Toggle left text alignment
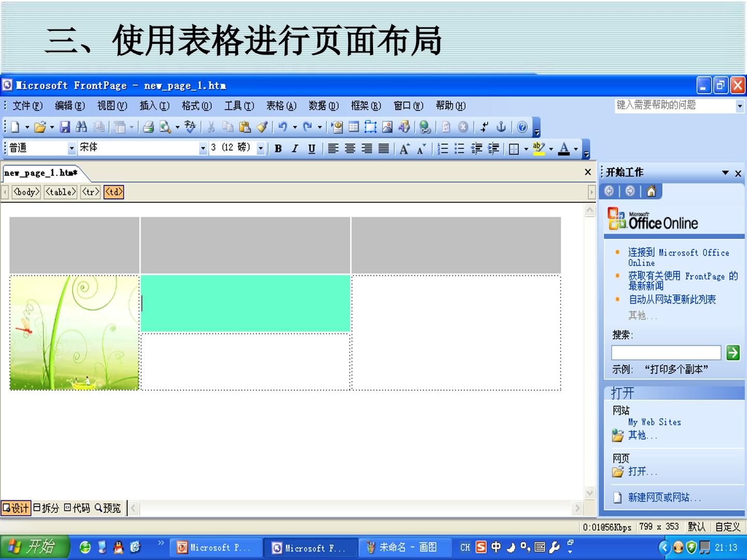 [333, 149]
